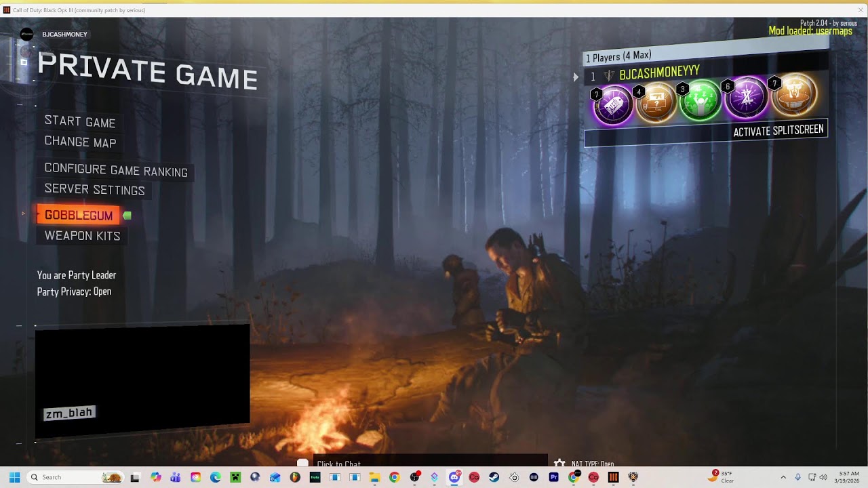Launch Copilot from the taskbar
The width and height of the screenshot is (868, 488).
click(x=156, y=477)
